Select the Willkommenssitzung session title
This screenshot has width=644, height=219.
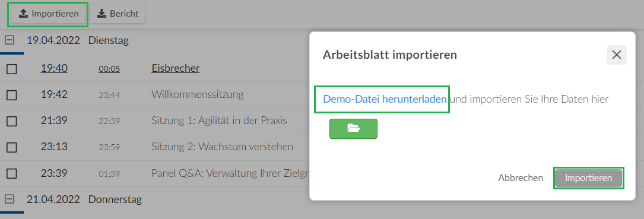click(198, 94)
